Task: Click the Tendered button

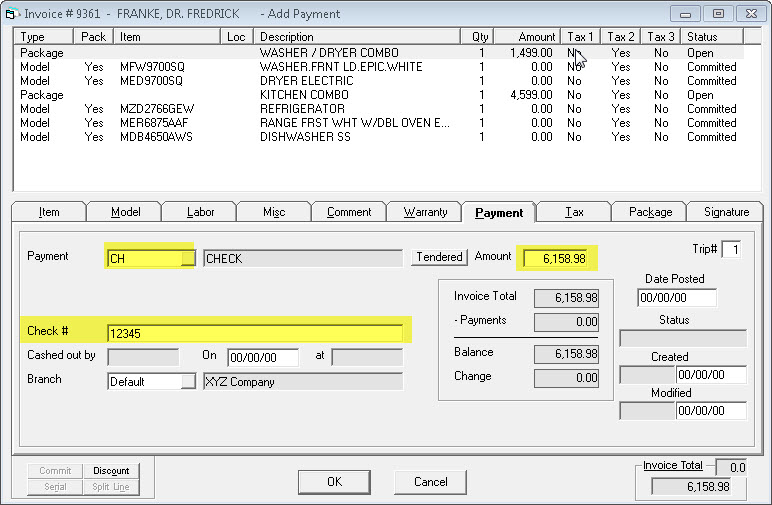Action: click(439, 257)
